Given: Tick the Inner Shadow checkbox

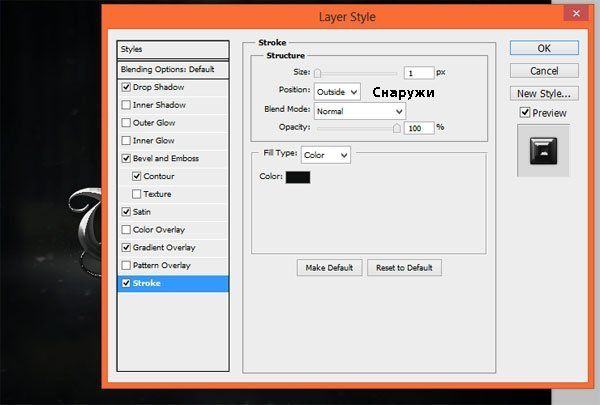Looking at the screenshot, I should point(126,105).
